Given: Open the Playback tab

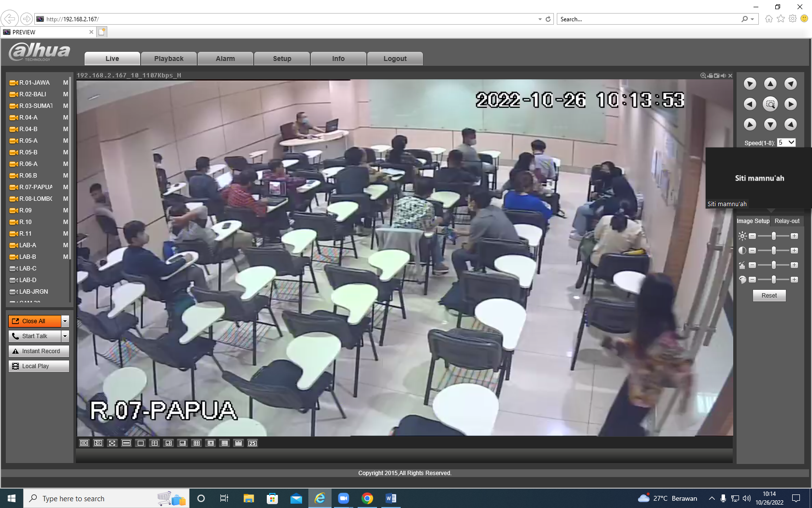Looking at the screenshot, I should tap(169, 59).
